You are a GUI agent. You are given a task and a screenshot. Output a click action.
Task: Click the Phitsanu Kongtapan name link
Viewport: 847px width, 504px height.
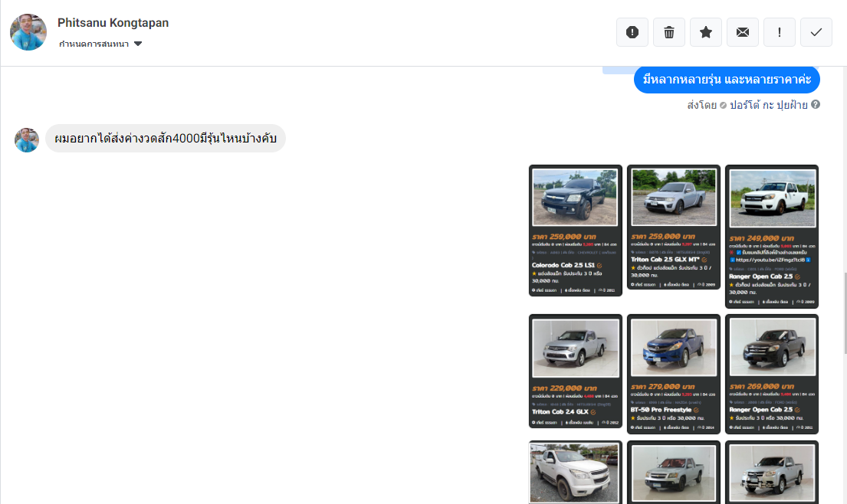(113, 23)
